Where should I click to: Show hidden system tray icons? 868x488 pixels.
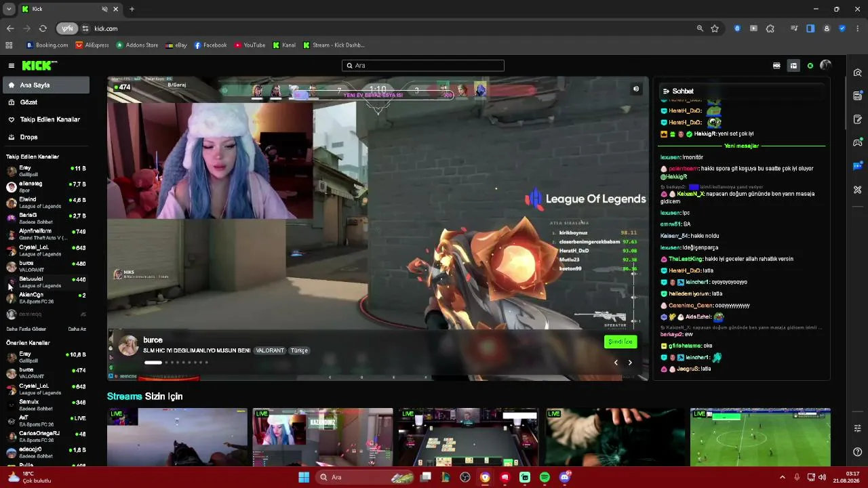click(782, 477)
